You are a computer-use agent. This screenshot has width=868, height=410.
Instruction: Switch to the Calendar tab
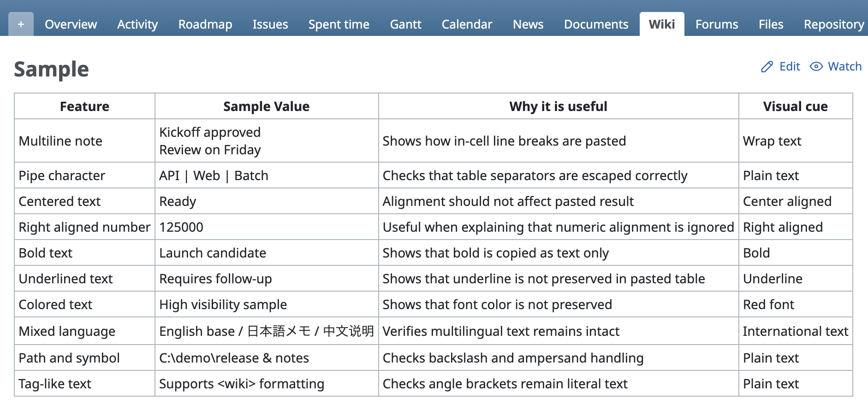[x=467, y=24]
